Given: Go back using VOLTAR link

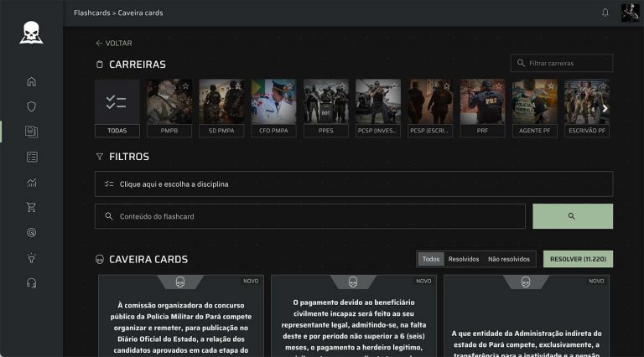Looking at the screenshot, I should pos(114,43).
